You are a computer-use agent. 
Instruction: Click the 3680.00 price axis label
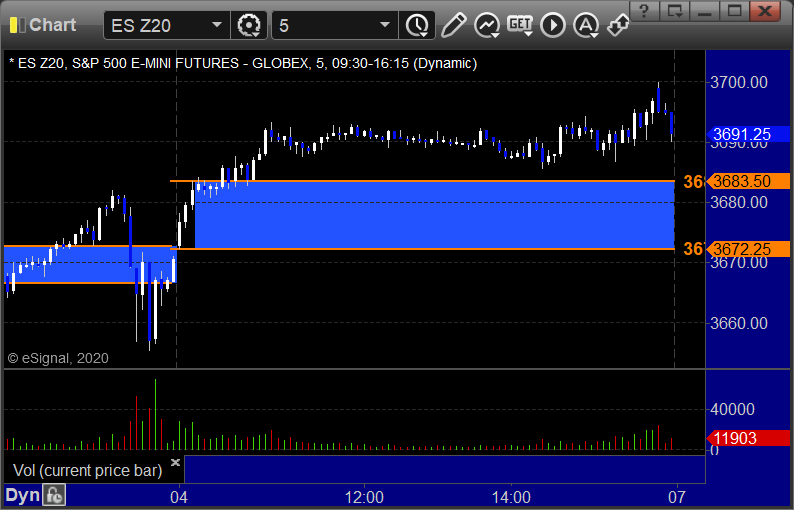point(739,203)
